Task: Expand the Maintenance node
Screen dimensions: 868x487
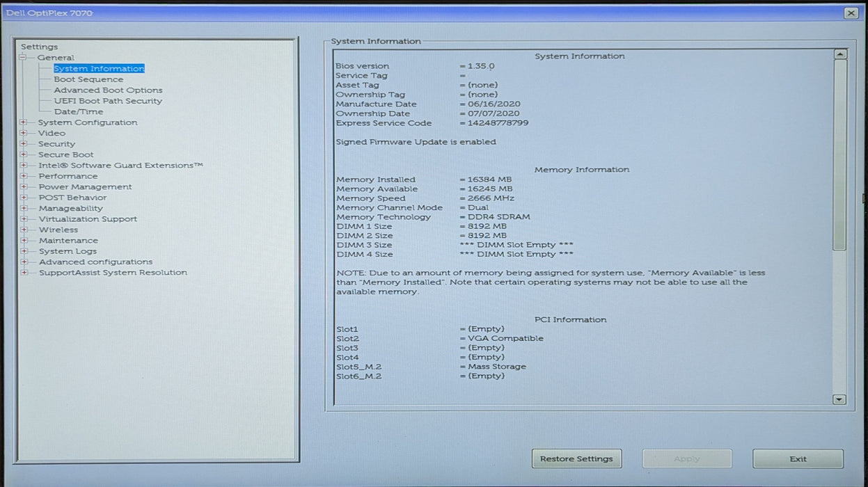Action: (x=24, y=241)
